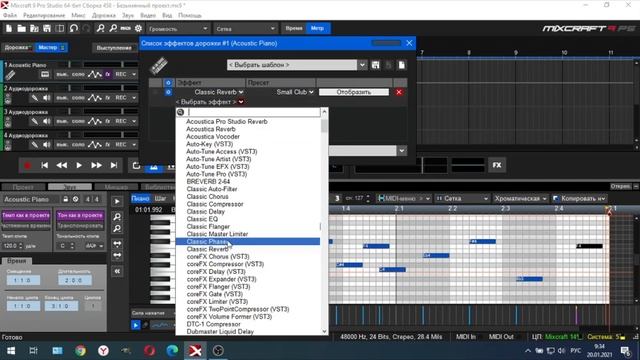Click the speaker icon on track 4
The width and height of the screenshot is (640, 360).
pyautogui.click(x=47, y=144)
